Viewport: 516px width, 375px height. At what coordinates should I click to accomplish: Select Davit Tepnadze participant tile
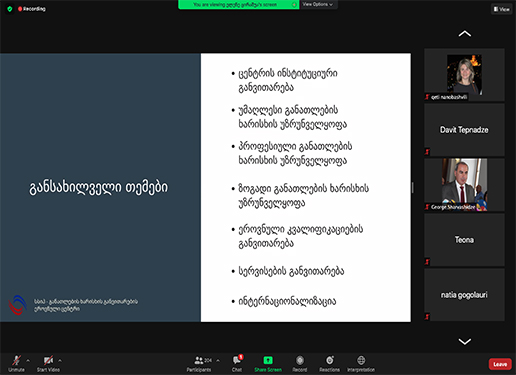464,130
